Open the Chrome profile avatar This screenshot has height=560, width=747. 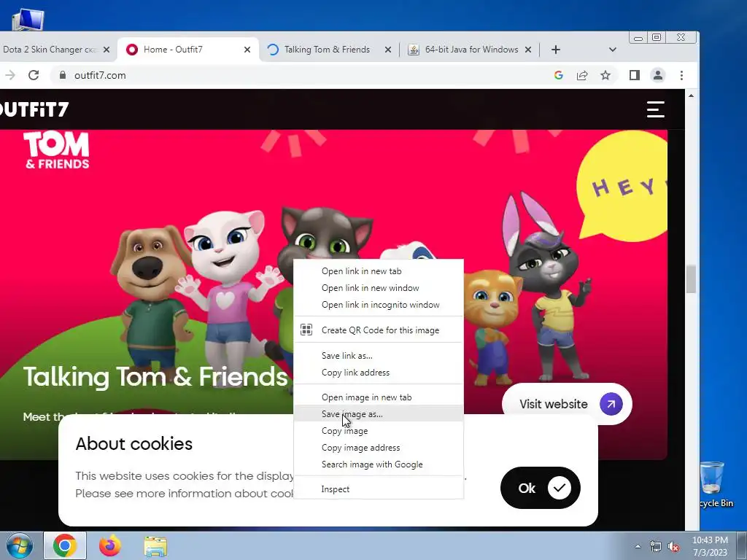coord(658,75)
